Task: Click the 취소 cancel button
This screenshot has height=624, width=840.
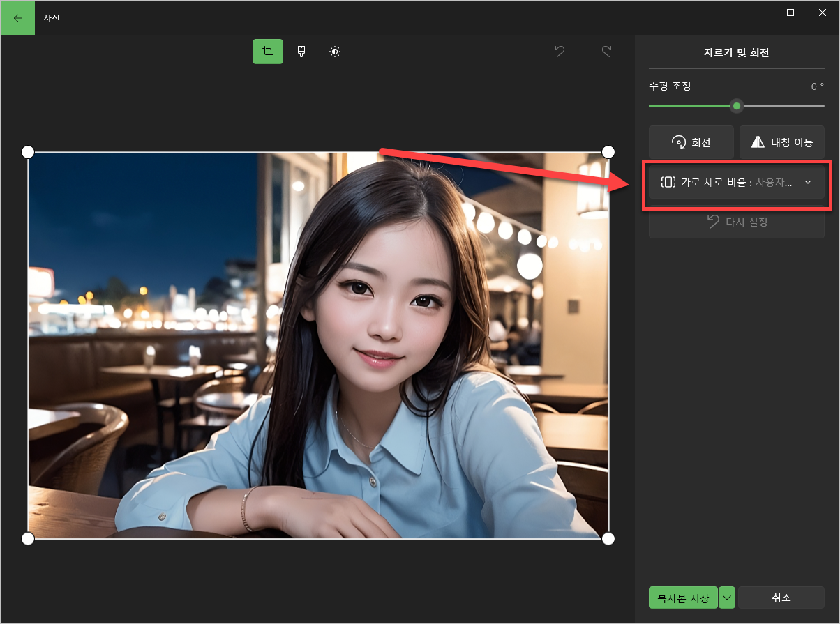Action: (781, 598)
